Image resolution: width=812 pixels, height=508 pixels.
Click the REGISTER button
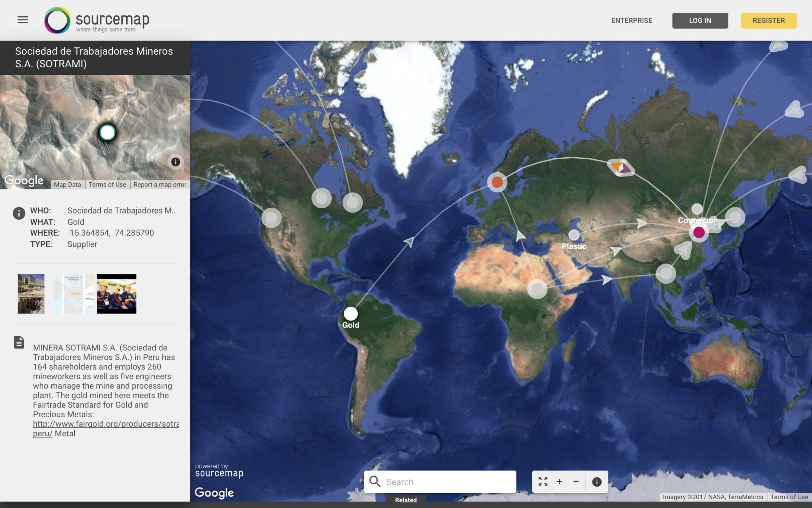[x=768, y=20]
